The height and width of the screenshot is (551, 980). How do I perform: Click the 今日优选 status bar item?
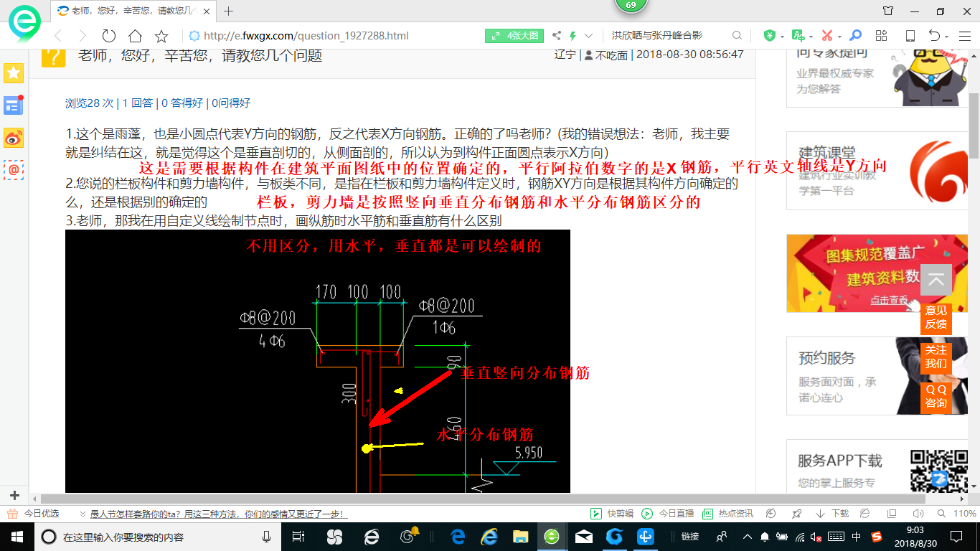[x=33, y=514]
